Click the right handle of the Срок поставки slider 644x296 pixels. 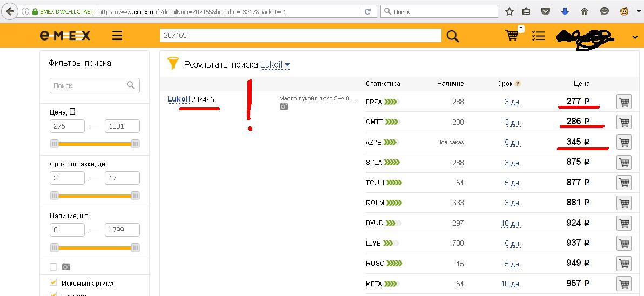(135, 196)
